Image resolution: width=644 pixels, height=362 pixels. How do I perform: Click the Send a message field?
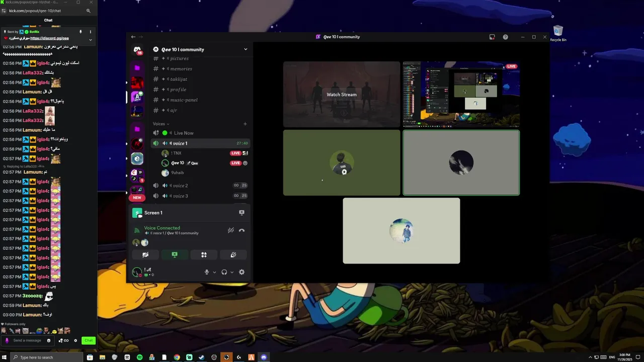coord(29,340)
